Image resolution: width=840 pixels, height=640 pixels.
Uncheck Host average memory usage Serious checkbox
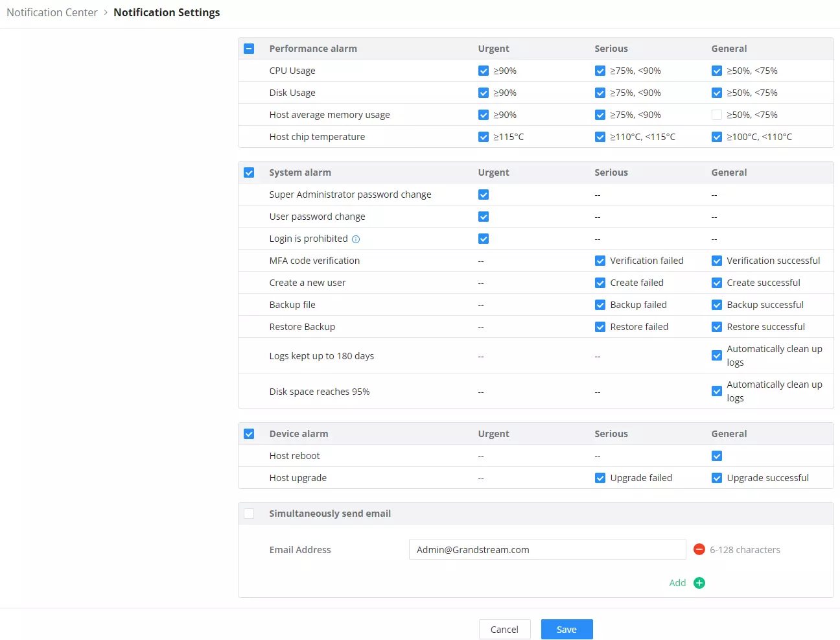click(600, 115)
